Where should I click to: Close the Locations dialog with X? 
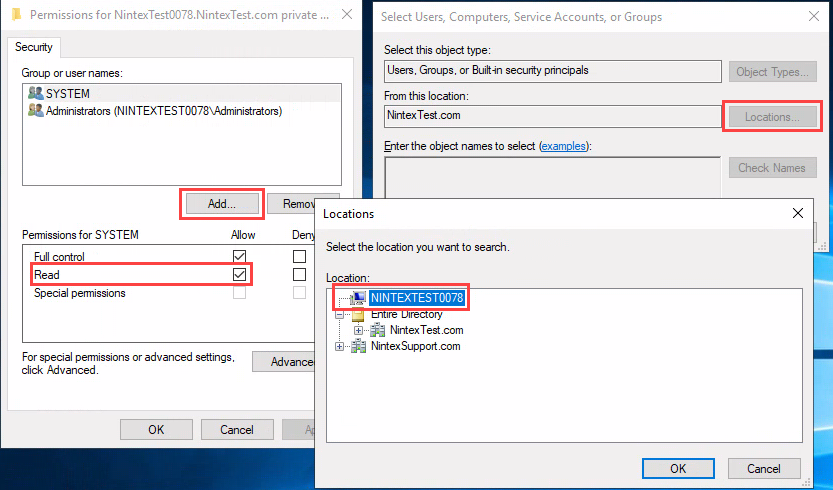(x=798, y=213)
